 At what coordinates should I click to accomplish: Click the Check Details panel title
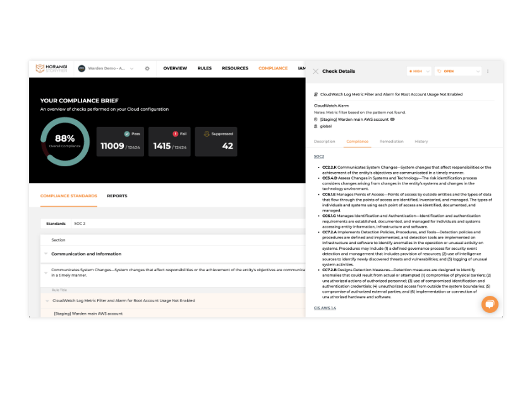[339, 71]
